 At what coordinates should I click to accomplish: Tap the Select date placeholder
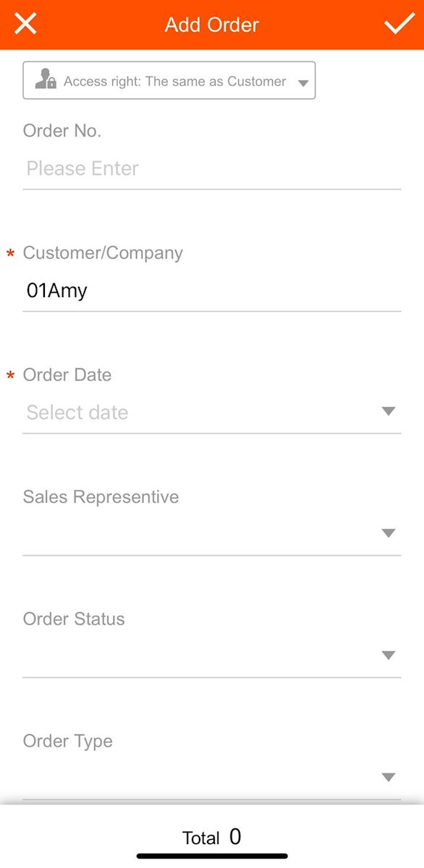click(x=77, y=413)
